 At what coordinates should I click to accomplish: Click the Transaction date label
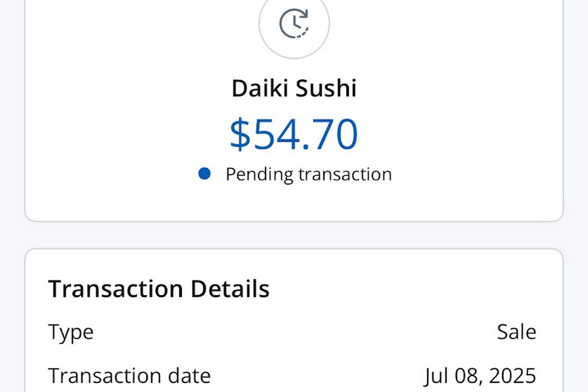coord(129,376)
